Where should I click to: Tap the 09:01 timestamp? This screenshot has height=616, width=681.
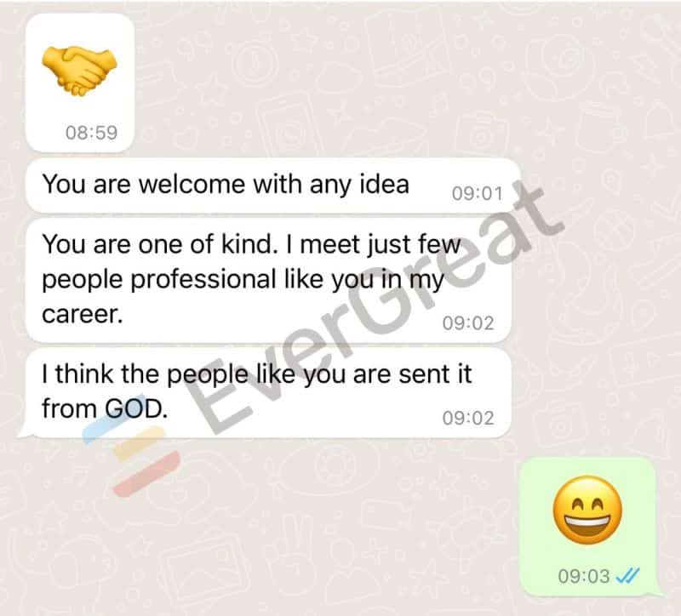[x=477, y=193]
